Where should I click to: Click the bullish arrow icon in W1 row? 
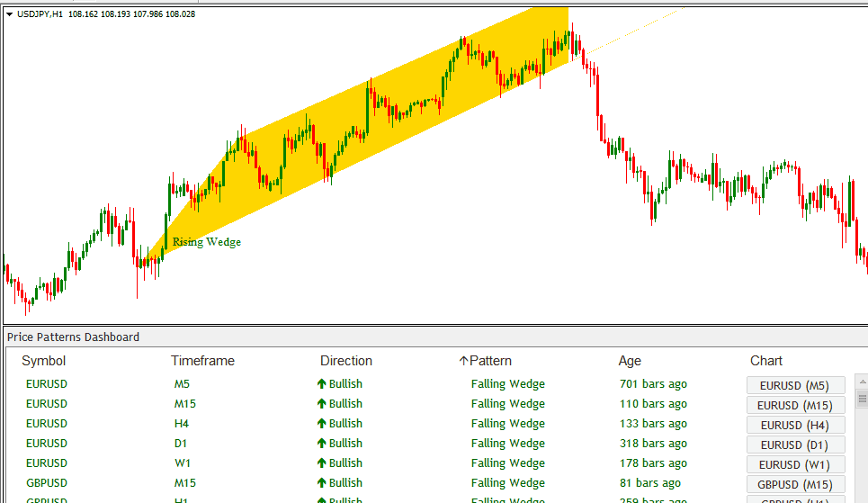point(322,463)
